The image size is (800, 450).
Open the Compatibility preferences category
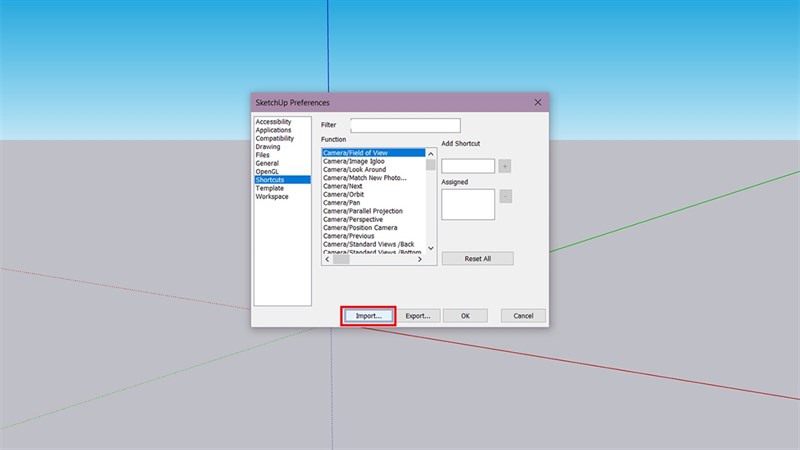click(275, 138)
